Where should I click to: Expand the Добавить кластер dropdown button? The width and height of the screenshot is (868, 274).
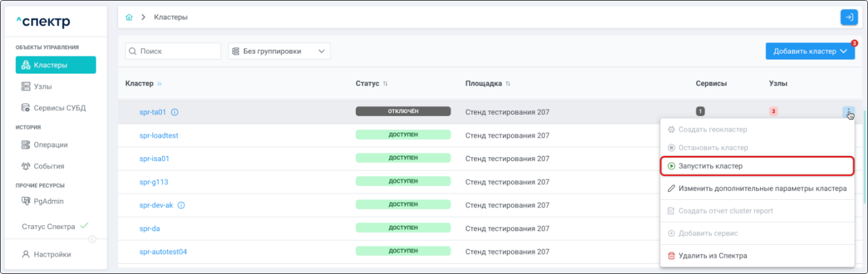pos(810,51)
